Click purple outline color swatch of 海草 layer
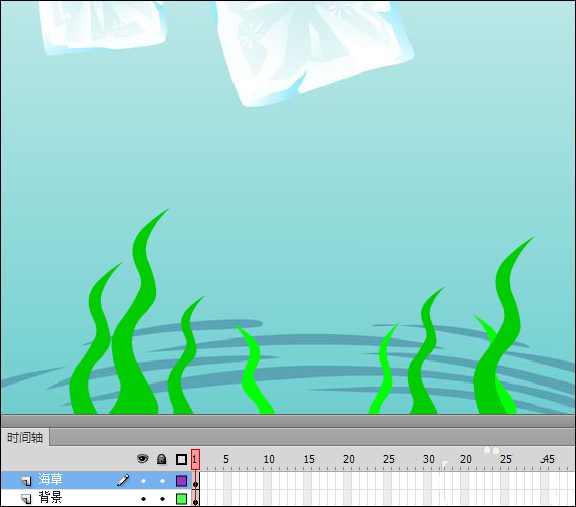The image size is (576, 507). (x=181, y=481)
